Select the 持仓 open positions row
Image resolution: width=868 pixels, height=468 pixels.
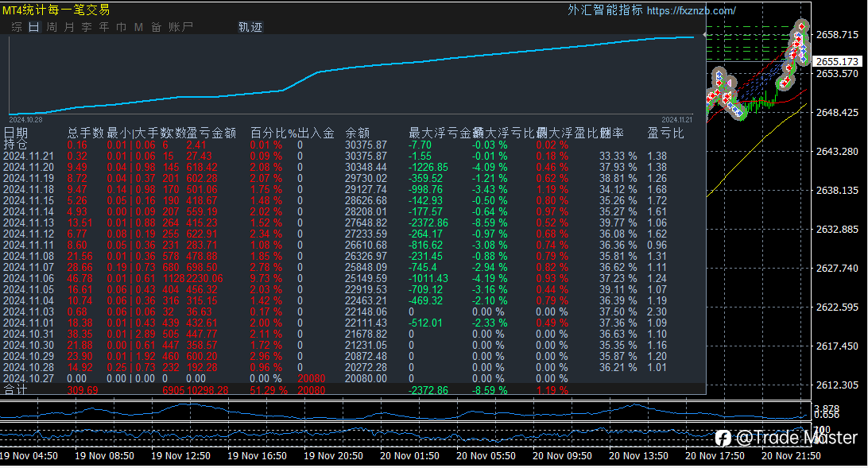click(15, 145)
